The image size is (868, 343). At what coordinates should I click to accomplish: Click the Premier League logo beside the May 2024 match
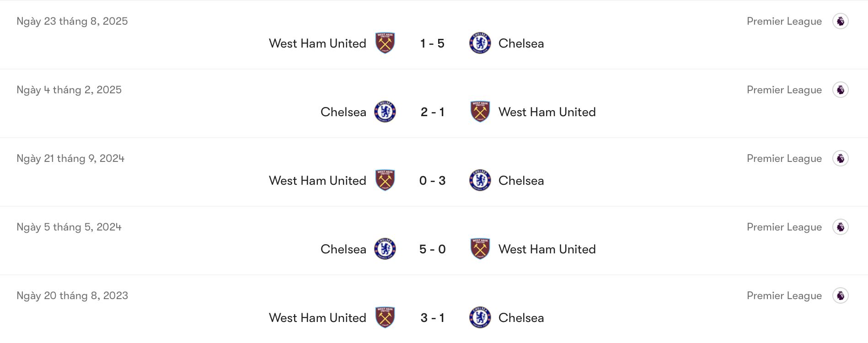841,227
